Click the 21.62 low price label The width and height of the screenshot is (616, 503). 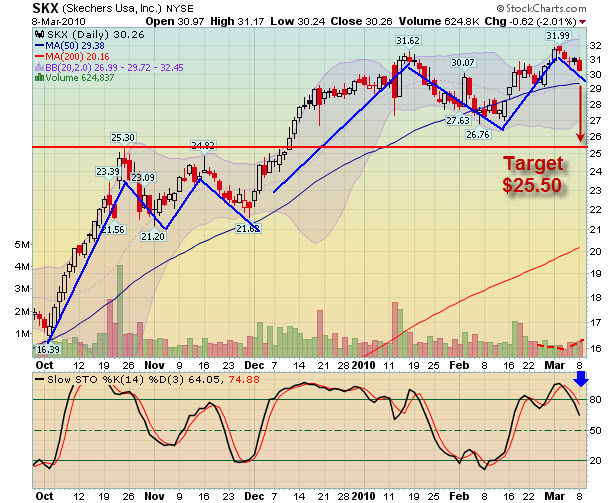pyautogui.click(x=248, y=228)
